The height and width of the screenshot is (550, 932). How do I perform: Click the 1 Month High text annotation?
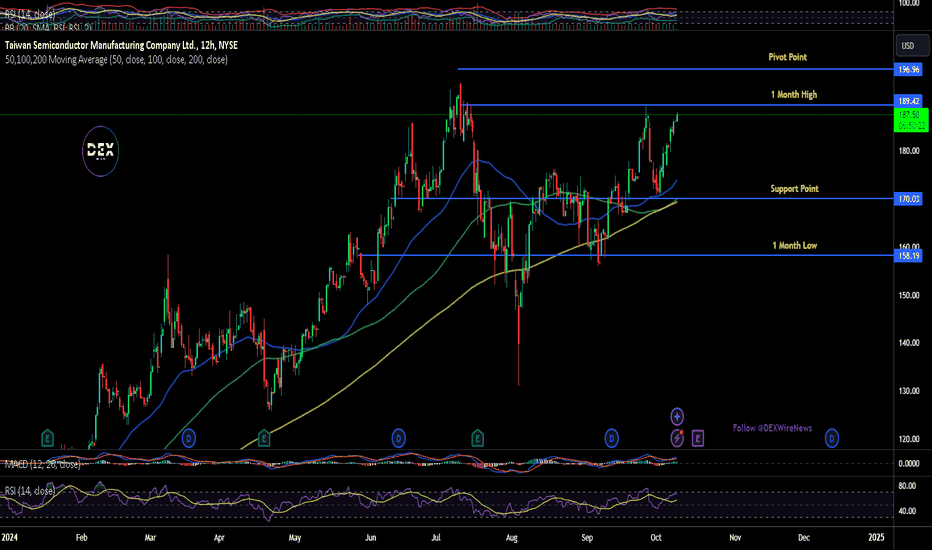pyautogui.click(x=794, y=95)
